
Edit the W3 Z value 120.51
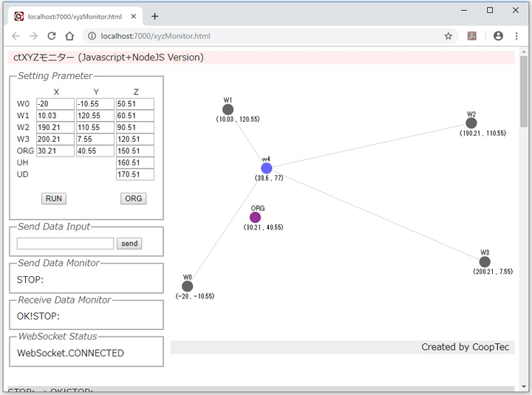[x=135, y=139]
